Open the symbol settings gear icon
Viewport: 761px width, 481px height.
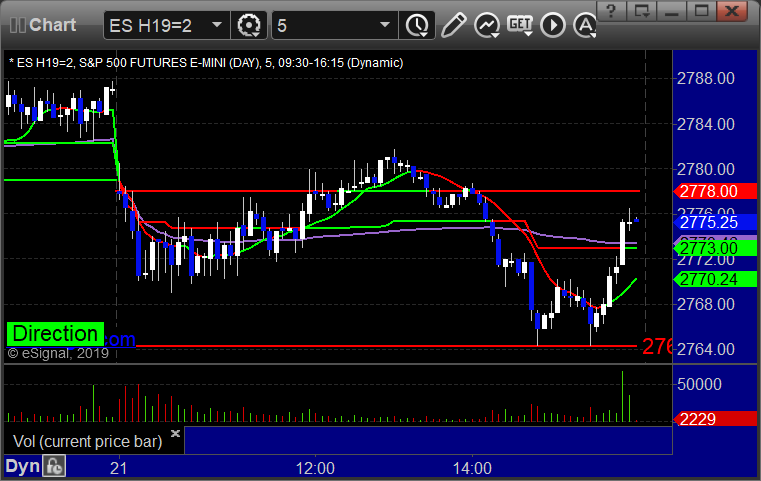pos(249,25)
